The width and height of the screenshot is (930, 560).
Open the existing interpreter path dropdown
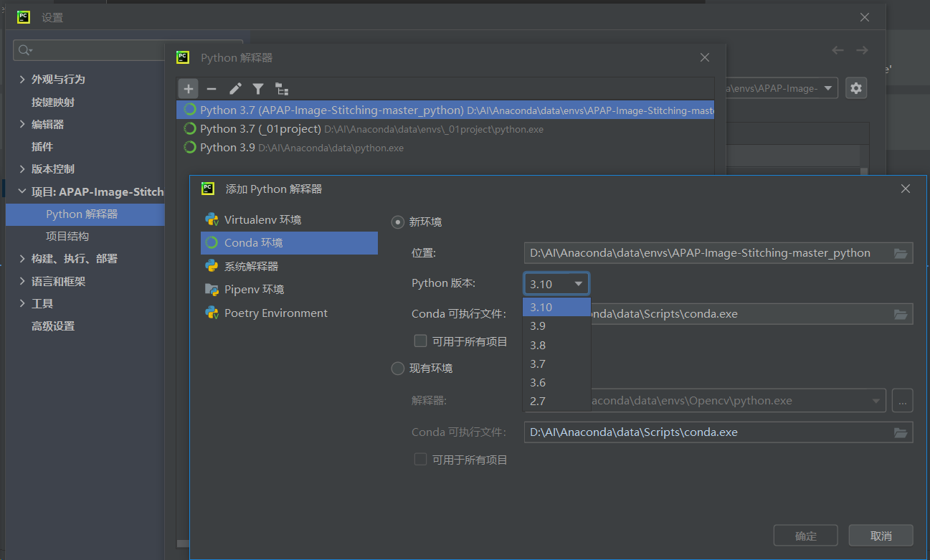click(x=876, y=401)
